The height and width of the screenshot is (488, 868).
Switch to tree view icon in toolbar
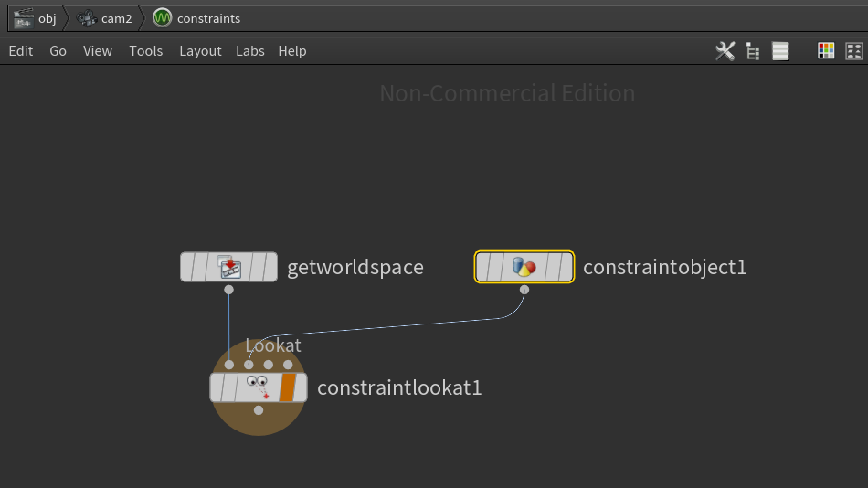(752, 51)
